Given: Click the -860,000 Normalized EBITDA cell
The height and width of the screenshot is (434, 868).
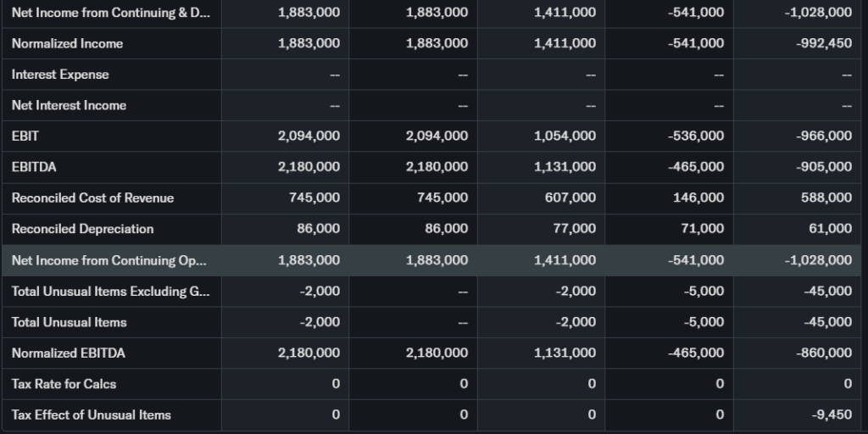Looking at the screenshot, I should (824, 353).
